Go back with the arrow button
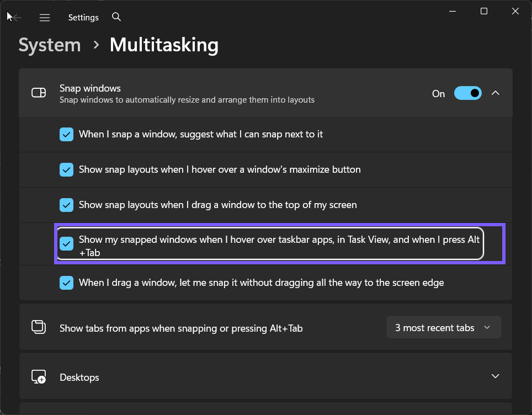This screenshot has width=532, height=415. point(17,17)
